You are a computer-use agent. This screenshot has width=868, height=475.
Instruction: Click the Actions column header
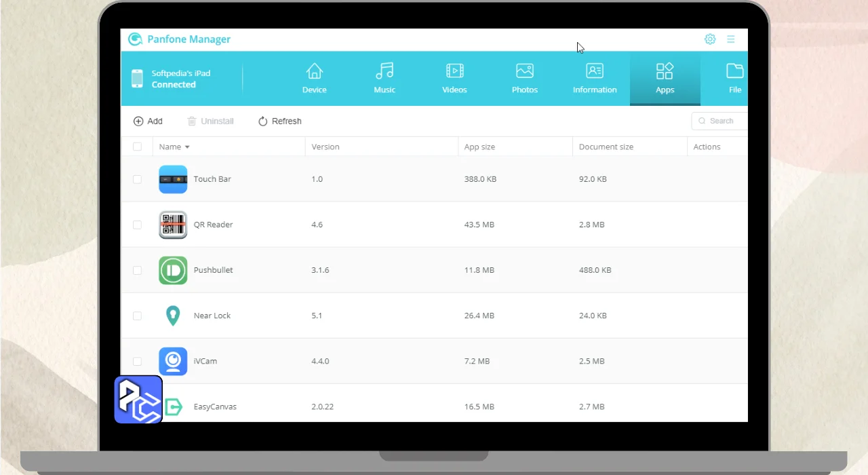coord(707,147)
